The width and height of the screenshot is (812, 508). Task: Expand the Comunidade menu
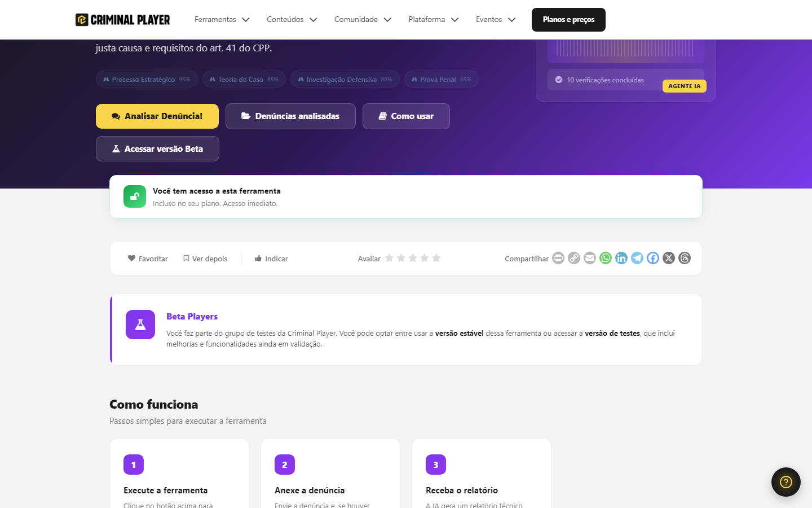(x=363, y=20)
